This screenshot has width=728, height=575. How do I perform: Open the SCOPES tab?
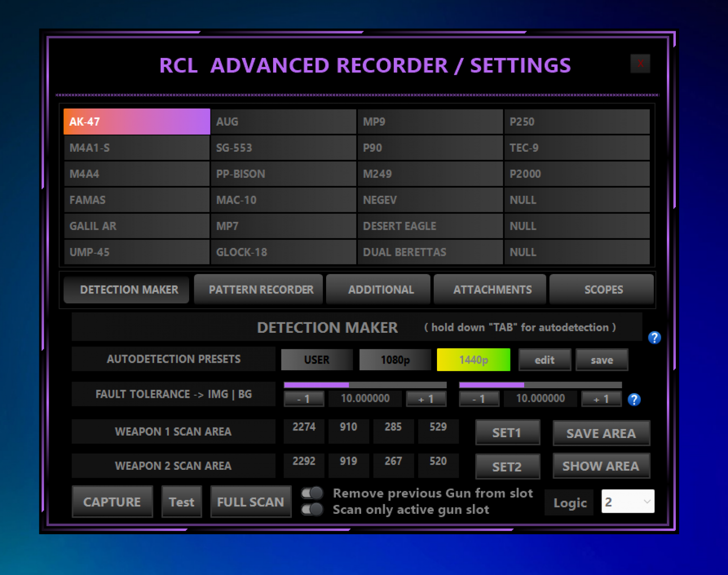601,289
